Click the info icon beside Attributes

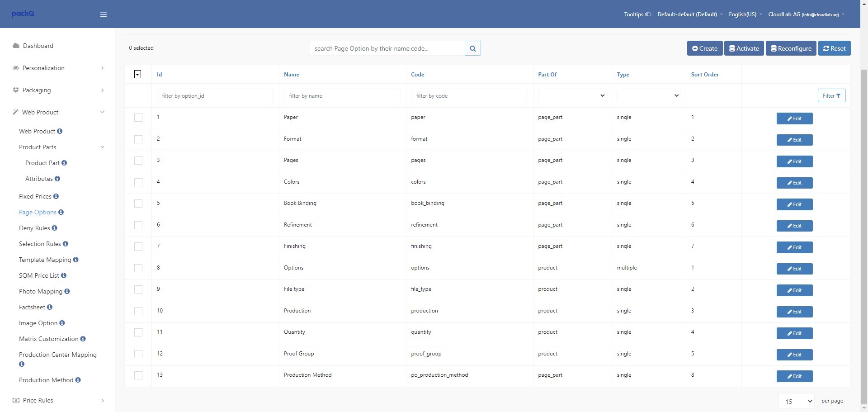point(57,179)
